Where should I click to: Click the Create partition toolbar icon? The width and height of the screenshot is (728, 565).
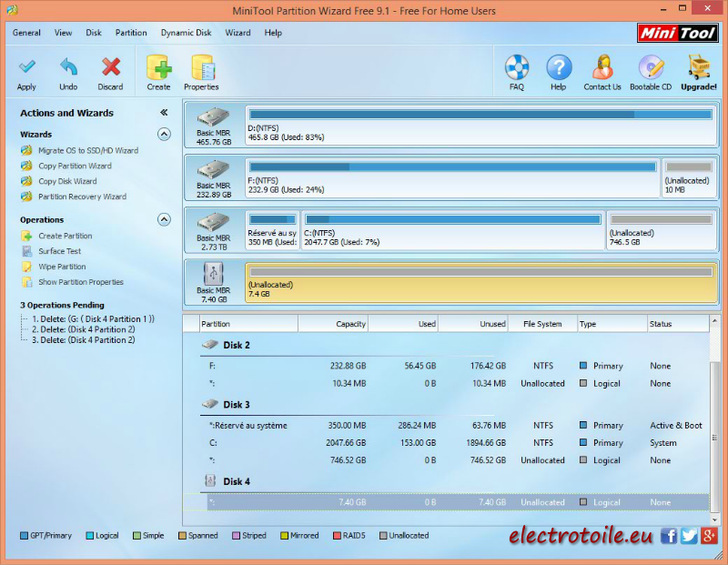tap(158, 74)
